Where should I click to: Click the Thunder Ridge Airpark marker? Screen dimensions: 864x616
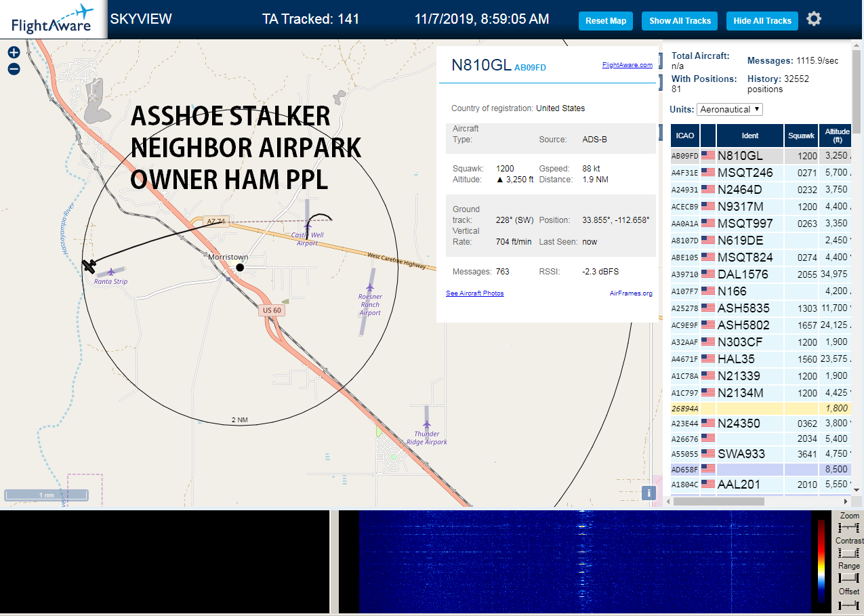[x=427, y=424]
